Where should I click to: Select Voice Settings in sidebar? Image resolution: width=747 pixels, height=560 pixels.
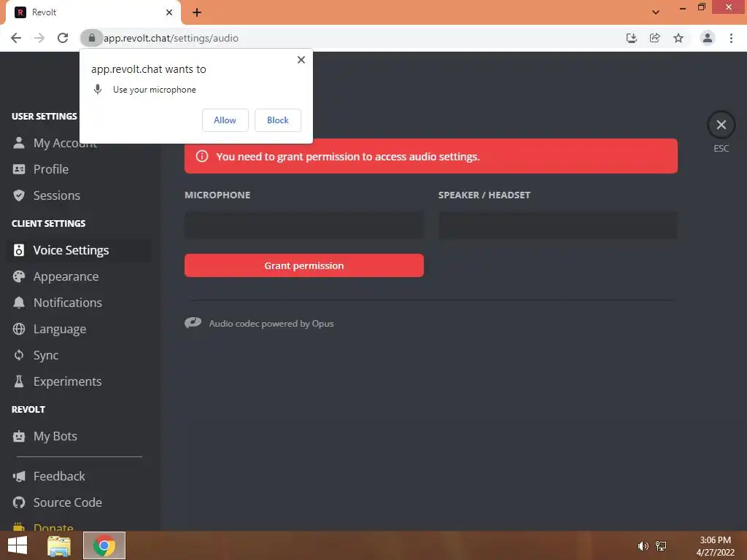point(79,250)
